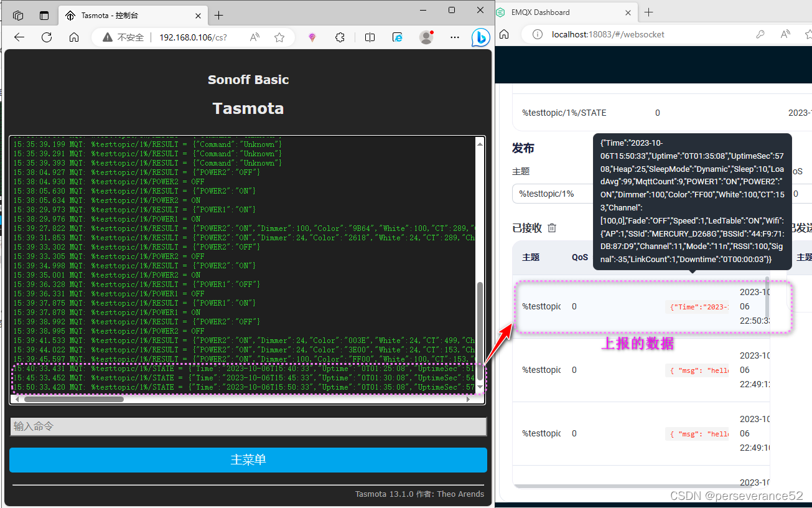
Task: Click the pink lightbulb extension icon
Action: point(312,37)
